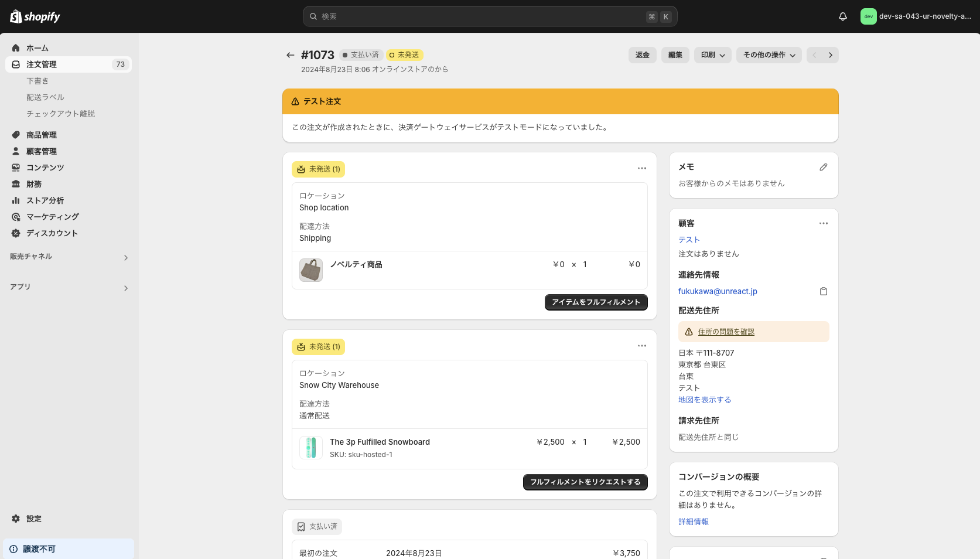Edit the メモ with pencil icon
Screen dimensions: 980x559
point(824,167)
